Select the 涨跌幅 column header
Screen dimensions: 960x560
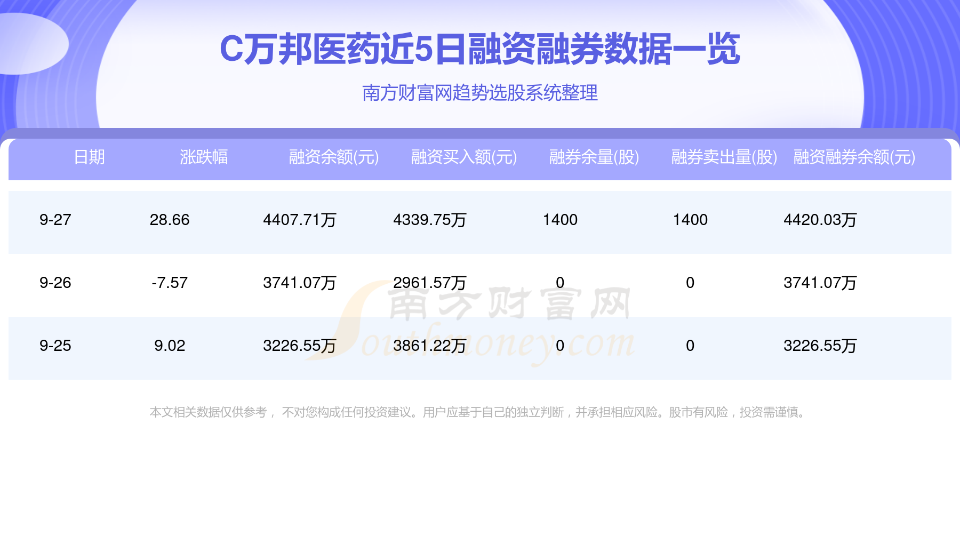(x=204, y=157)
